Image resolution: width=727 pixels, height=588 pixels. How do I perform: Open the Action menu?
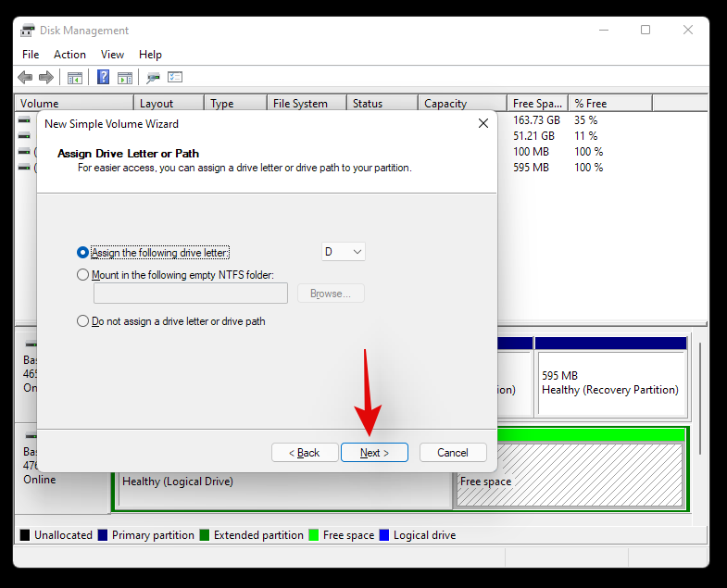click(69, 55)
